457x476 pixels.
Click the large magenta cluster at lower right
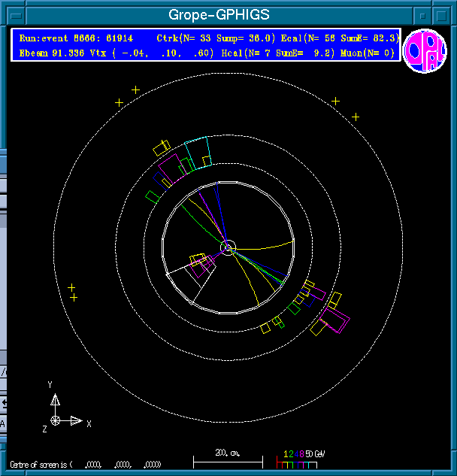click(334, 320)
